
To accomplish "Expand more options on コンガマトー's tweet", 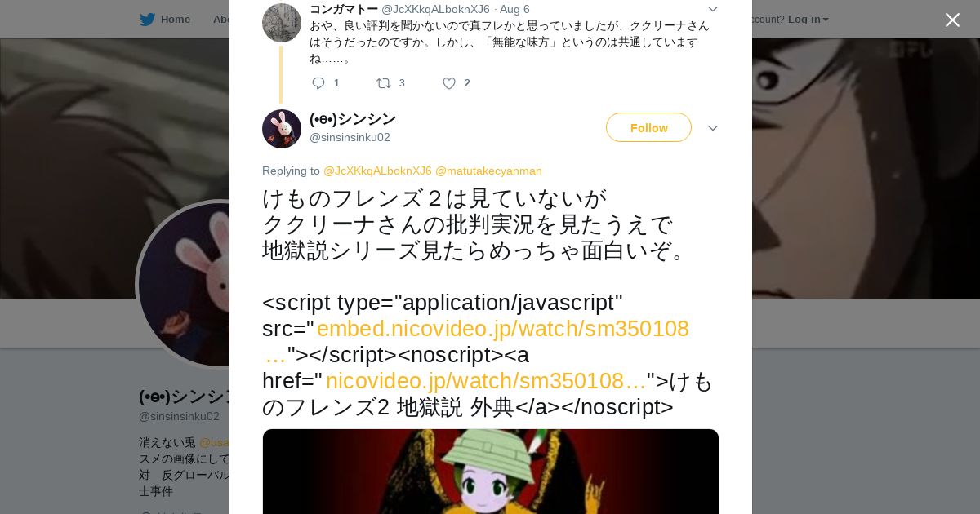I will click(x=712, y=9).
